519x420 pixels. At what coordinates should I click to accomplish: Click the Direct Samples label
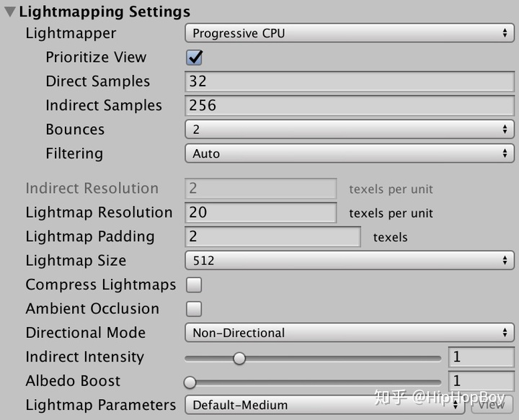97,81
